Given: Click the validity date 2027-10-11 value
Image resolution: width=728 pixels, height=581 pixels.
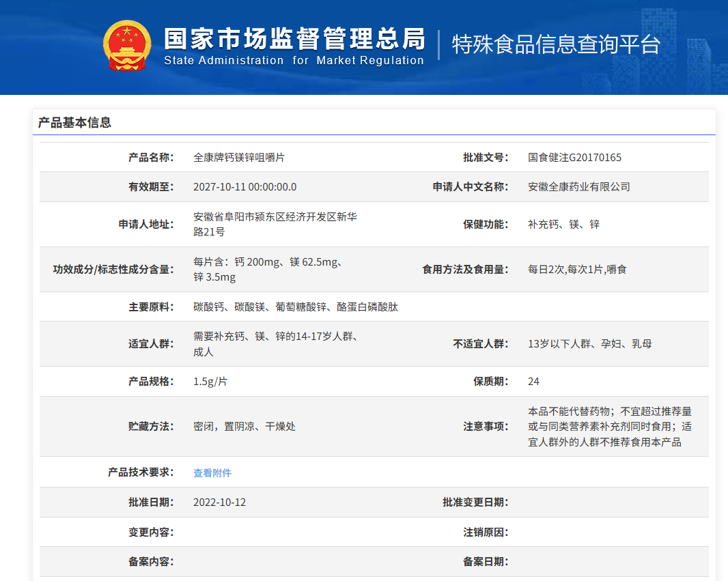Looking at the screenshot, I should coord(244,187).
